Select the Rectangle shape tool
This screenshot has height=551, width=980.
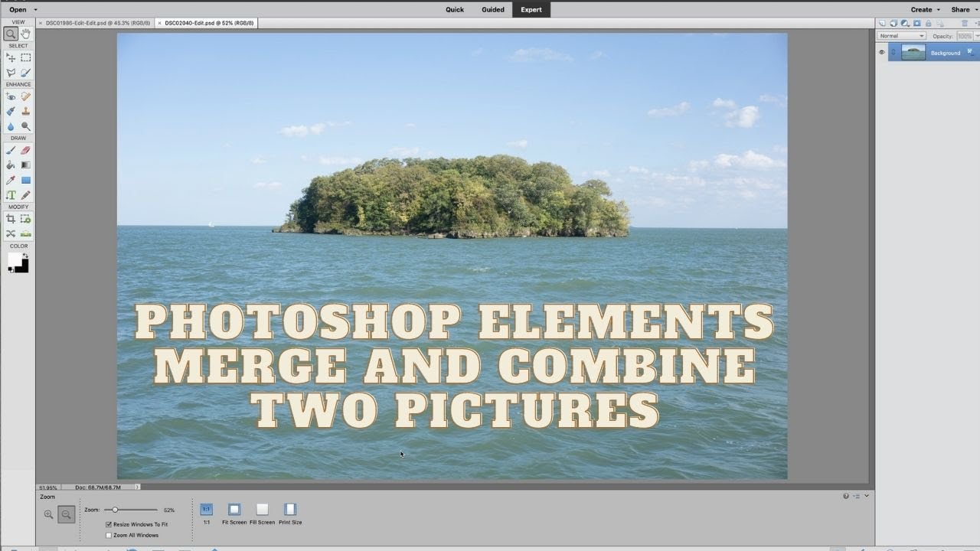[26, 181]
